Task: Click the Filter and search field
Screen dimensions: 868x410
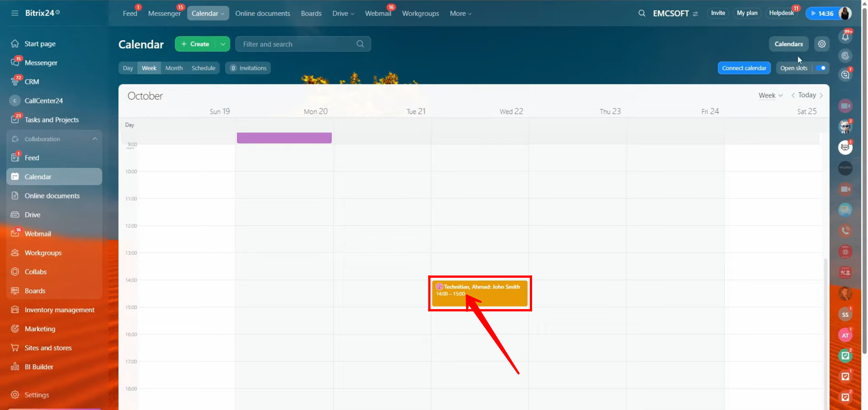Action: point(298,44)
